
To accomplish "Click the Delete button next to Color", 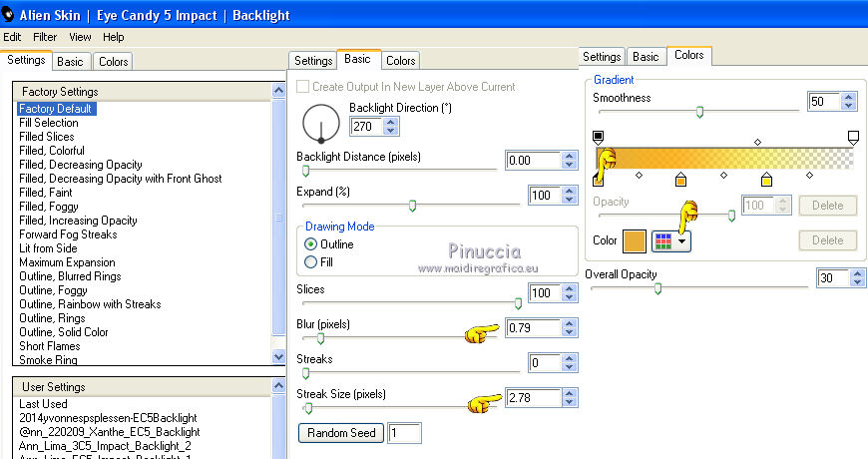I will pyautogui.click(x=827, y=240).
